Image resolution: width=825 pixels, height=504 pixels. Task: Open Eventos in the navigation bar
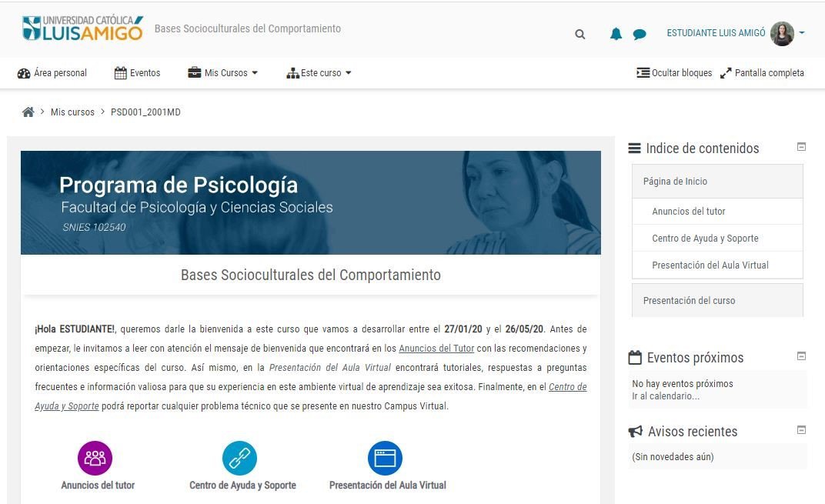click(x=137, y=73)
